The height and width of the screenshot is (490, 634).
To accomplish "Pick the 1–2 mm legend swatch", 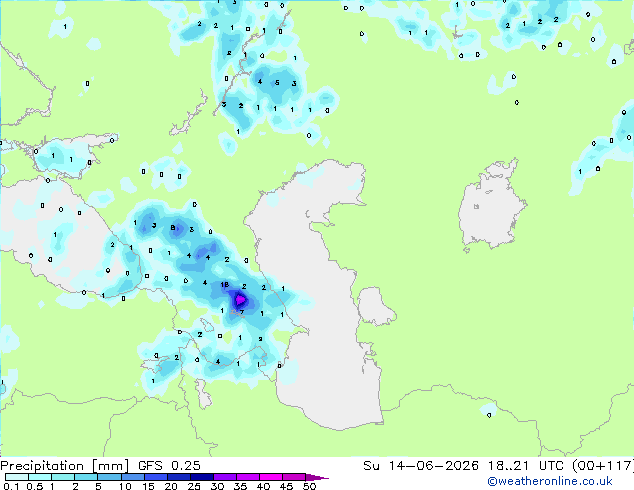I will (x=63, y=477).
